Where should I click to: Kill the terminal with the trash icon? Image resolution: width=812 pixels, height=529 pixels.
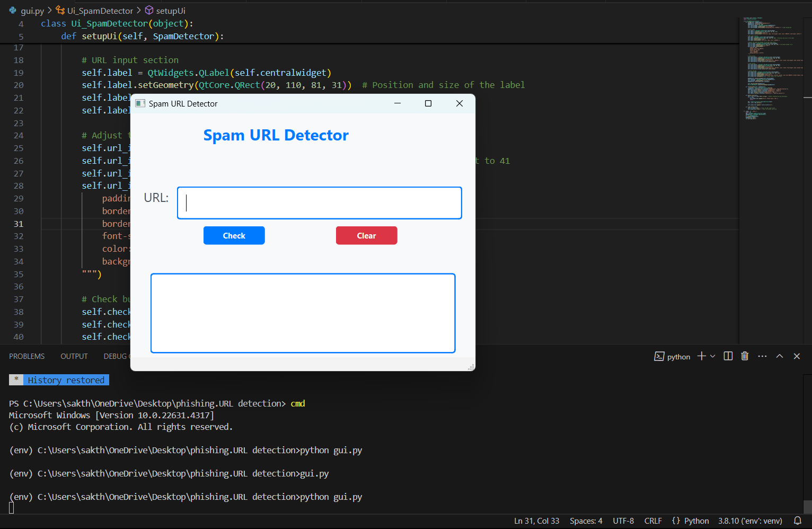click(x=745, y=356)
